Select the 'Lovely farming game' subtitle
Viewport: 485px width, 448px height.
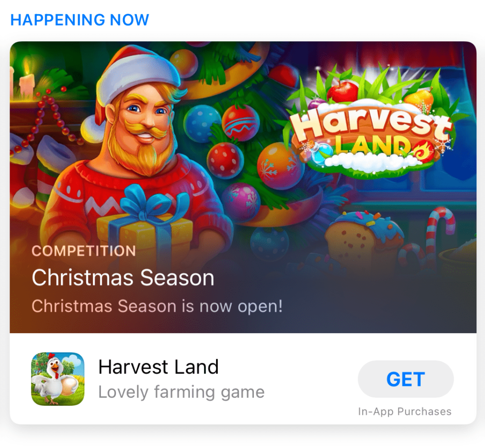(181, 392)
